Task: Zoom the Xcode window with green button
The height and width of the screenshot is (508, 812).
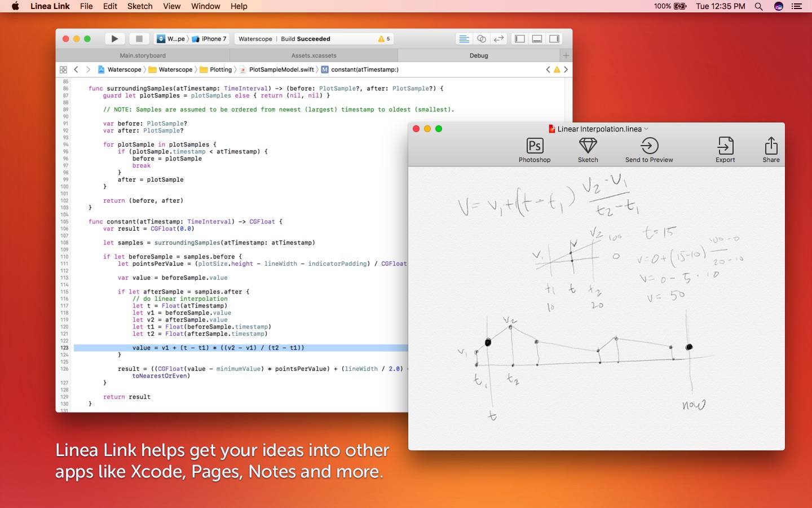Action: pos(87,39)
